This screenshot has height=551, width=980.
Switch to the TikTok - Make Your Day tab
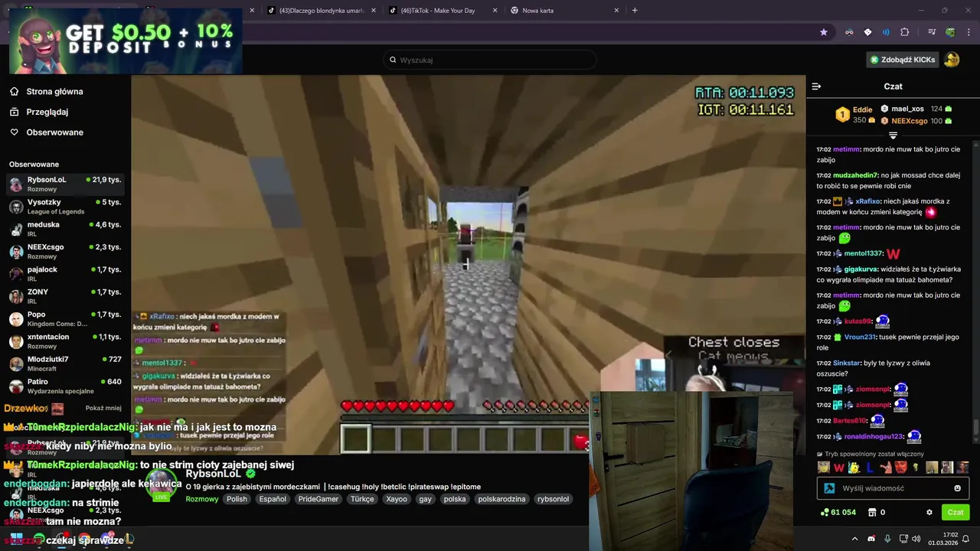[444, 11]
